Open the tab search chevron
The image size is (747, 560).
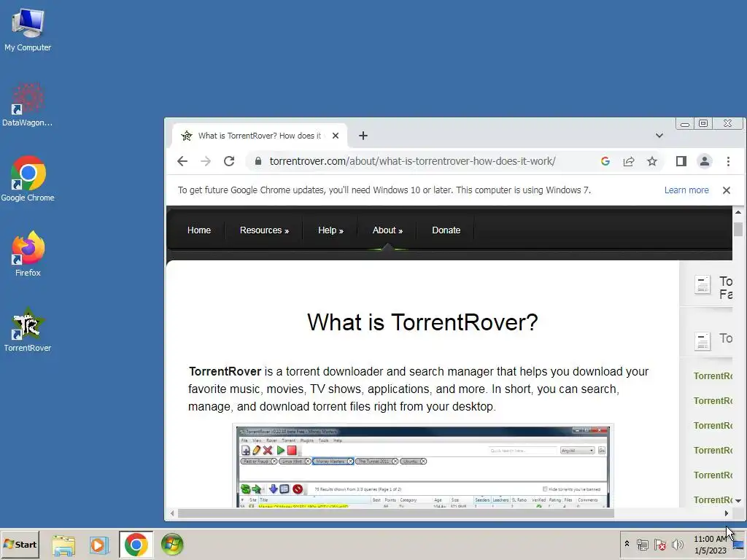(x=659, y=136)
